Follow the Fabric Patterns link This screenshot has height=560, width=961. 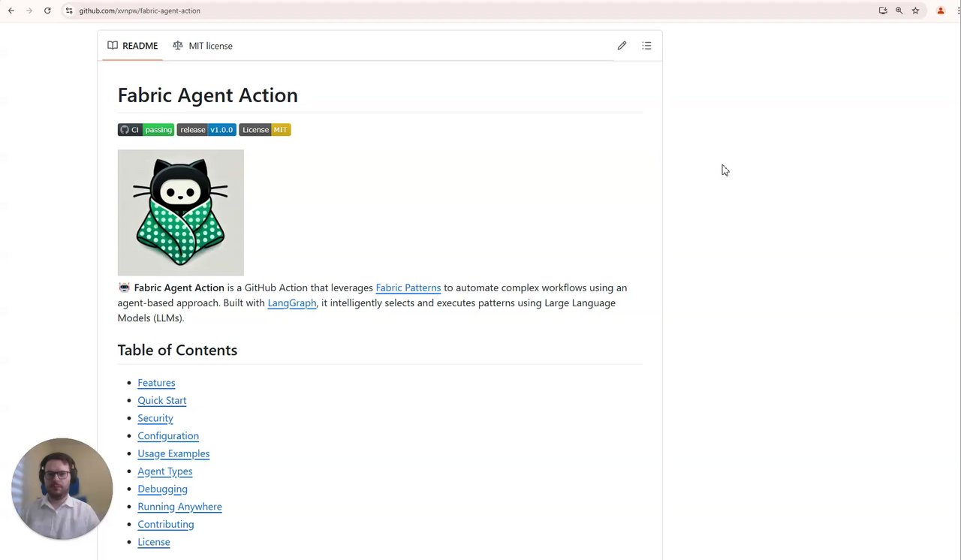click(408, 288)
